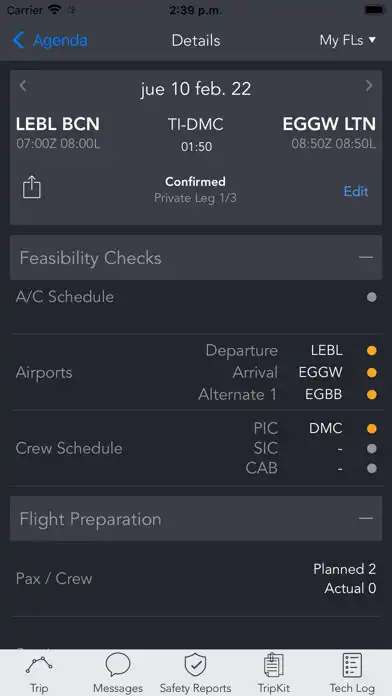392x696 pixels.
Task: Open the Tech Log checklist icon
Action: click(352, 666)
